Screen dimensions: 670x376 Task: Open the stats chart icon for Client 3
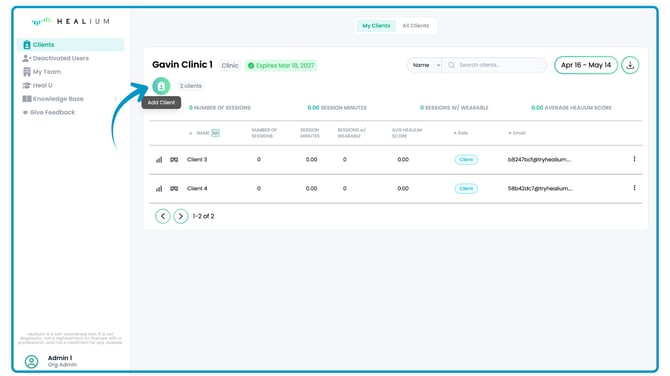click(159, 160)
